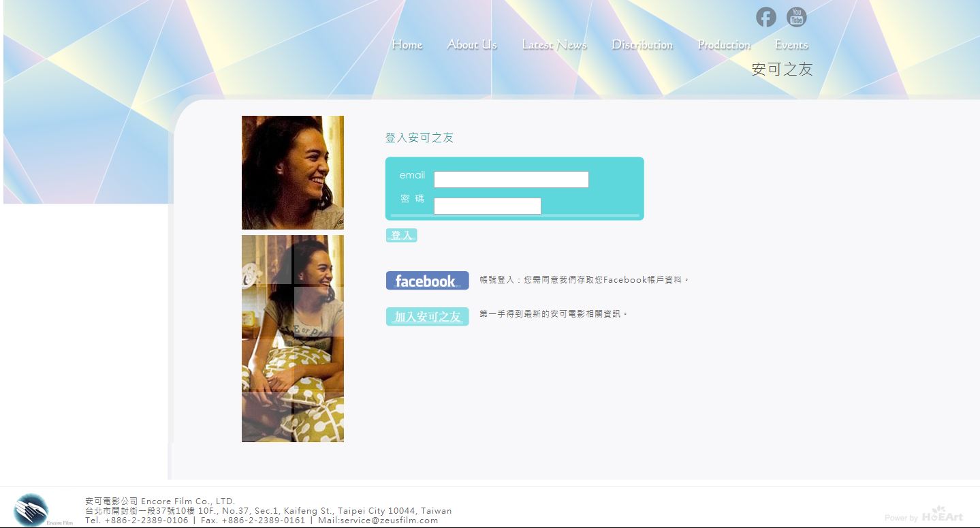Click the 安可之友 title under the navigation
This screenshot has width=980, height=528.
[782, 69]
